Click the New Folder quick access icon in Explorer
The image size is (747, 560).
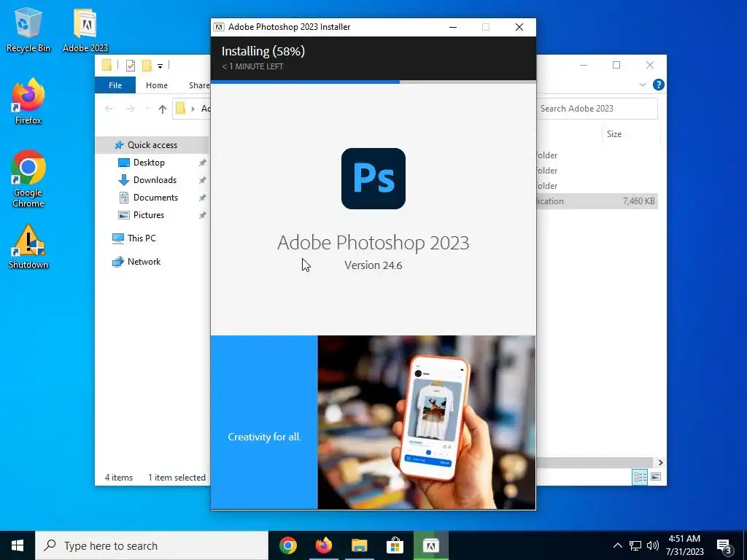click(x=147, y=65)
